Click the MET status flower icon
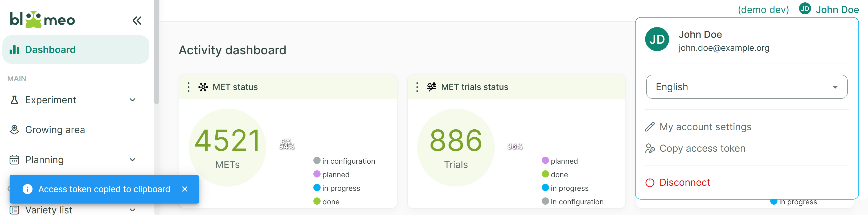The height and width of the screenshot is (215, 868). click(x=203, y=86)
